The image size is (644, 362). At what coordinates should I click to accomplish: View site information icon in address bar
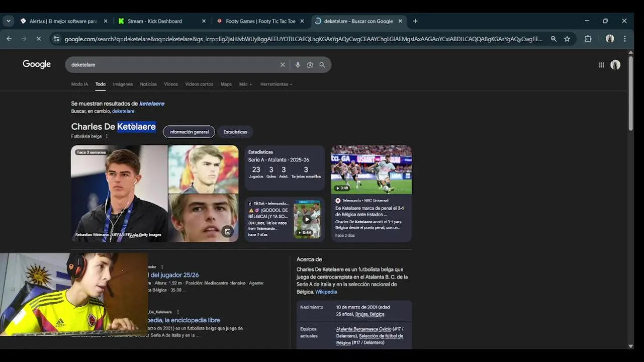pos(56,39)
